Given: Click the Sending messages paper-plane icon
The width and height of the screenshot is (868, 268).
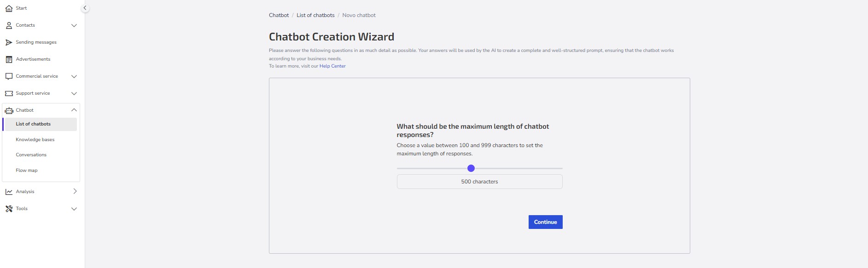Looking at the screenshot, I should [x=9, y=42].
